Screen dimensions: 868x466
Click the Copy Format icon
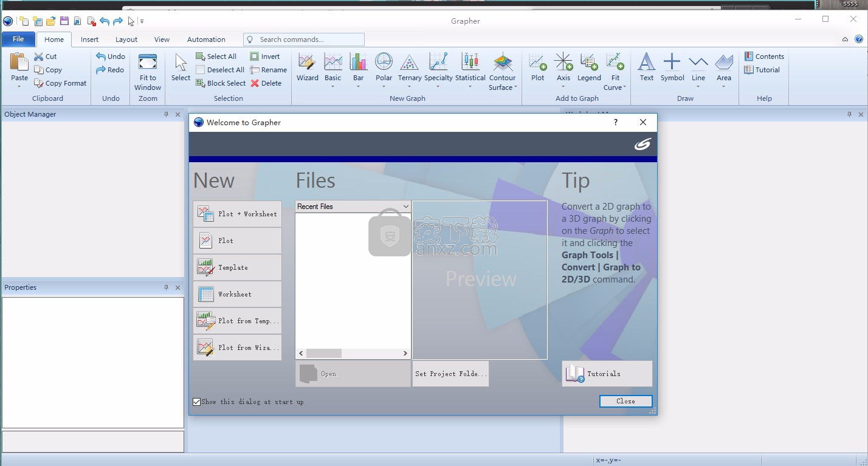coord(39,83)
